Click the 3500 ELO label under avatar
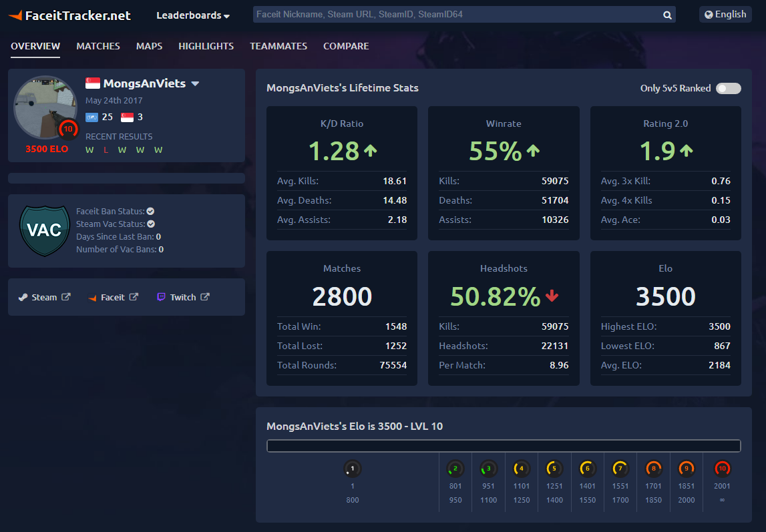The width and height of the screenshot is (766, 532). pos(47,150)
